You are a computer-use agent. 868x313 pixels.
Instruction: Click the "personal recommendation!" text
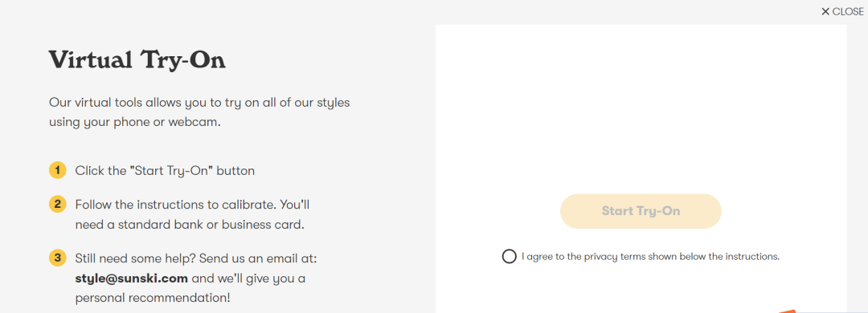tap(153, 298)
